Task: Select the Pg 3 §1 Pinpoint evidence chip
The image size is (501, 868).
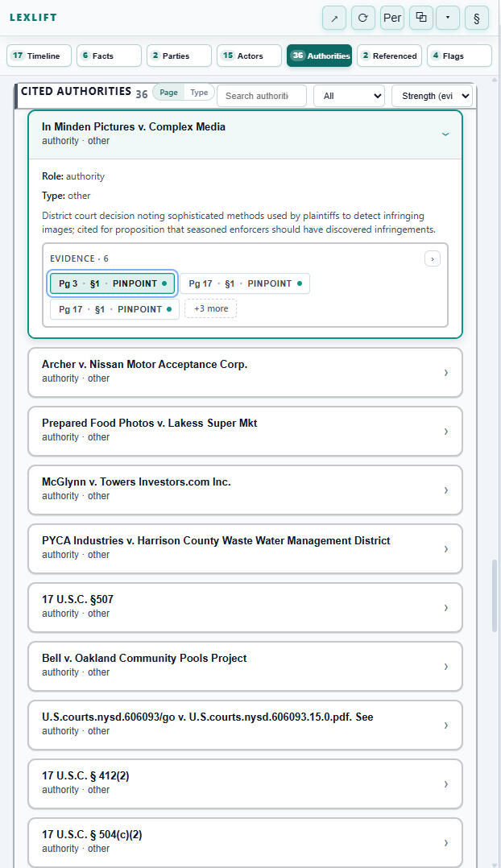Action: tap(112, 283)
